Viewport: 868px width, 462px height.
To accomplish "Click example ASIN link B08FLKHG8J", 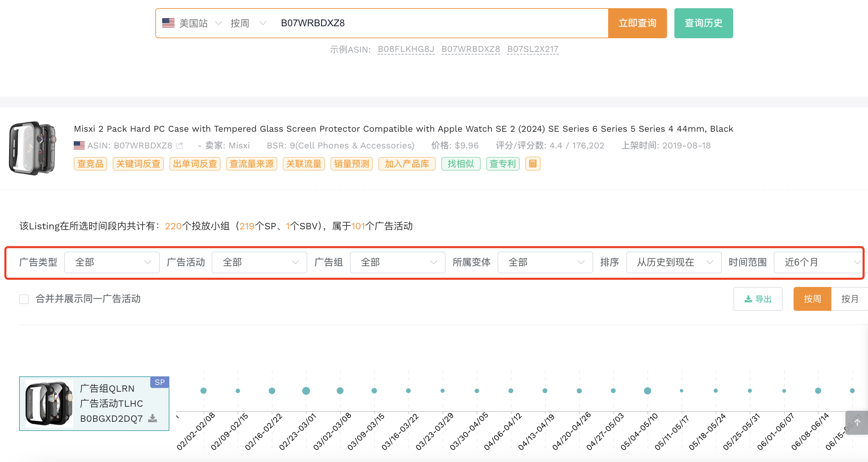I will [406, 49].
